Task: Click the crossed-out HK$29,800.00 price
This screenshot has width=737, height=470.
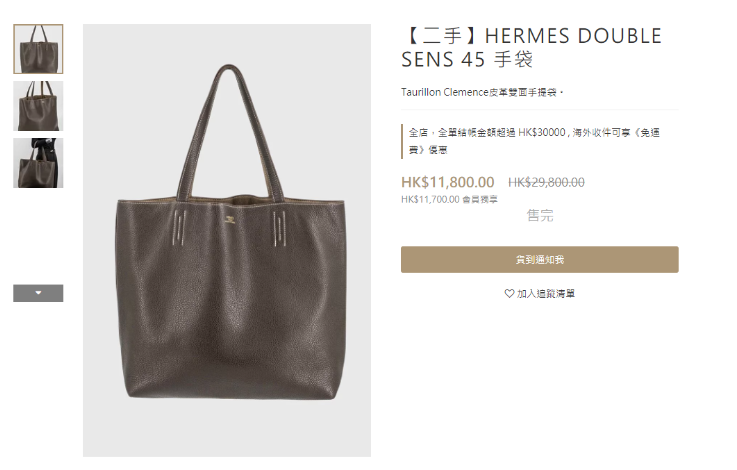Action: (x=546, y=182)
